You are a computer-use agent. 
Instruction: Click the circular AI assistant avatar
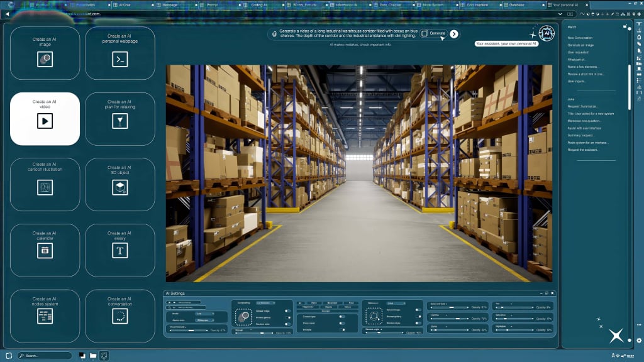pos(547,33)
